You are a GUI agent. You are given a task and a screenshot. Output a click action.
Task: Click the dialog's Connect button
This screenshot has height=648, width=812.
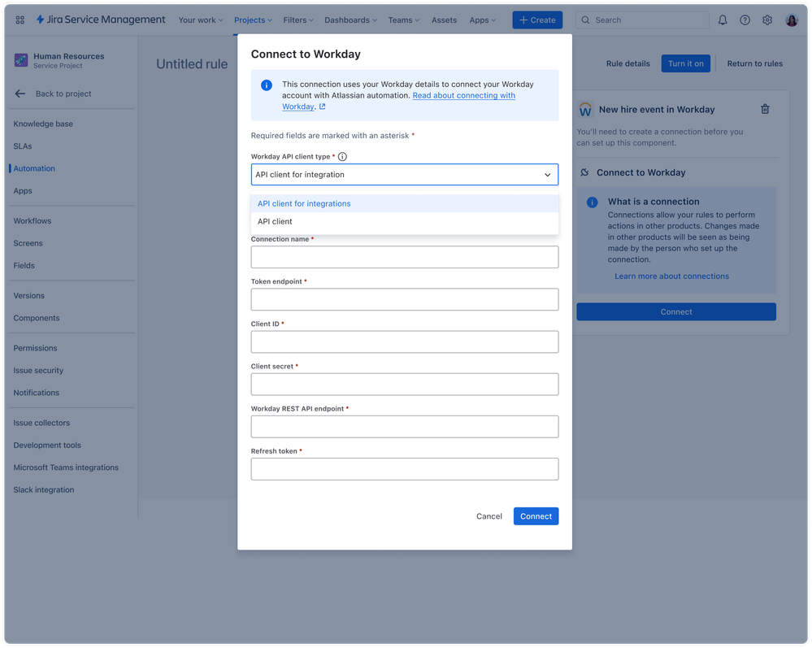536,516
